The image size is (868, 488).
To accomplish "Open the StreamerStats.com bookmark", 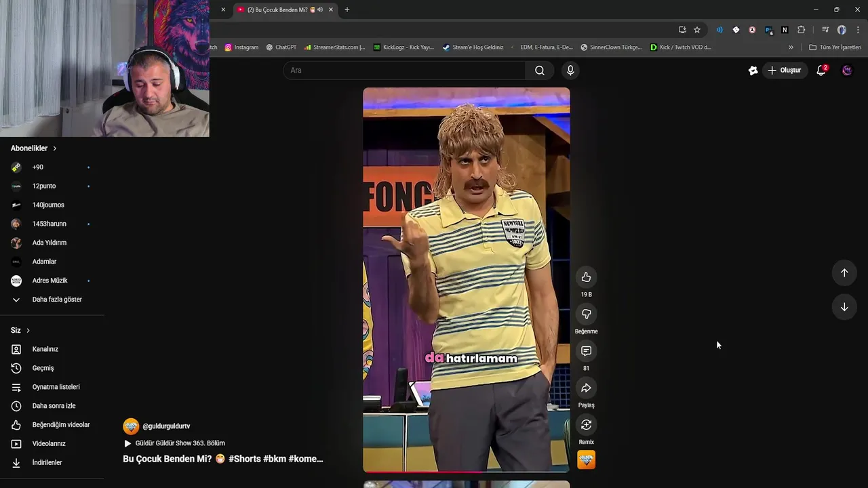I will (x=335, y=47).
